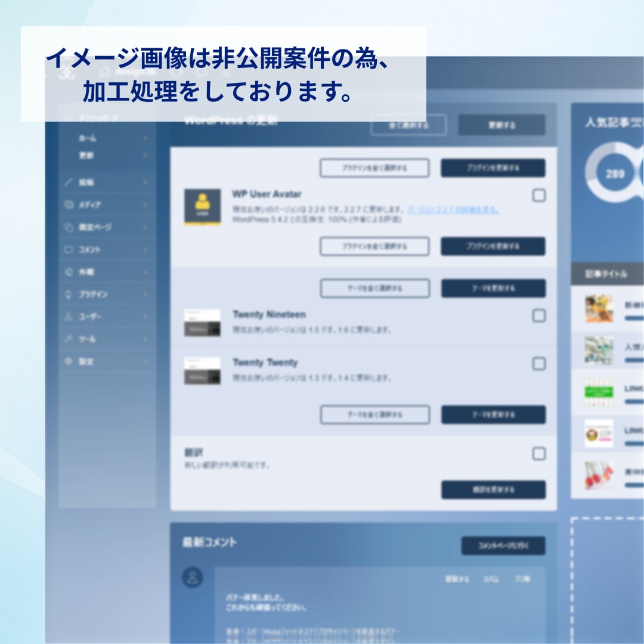Click テーマを全て選択する below Twenty Twenty
The image size is (644, 644).
375,415
